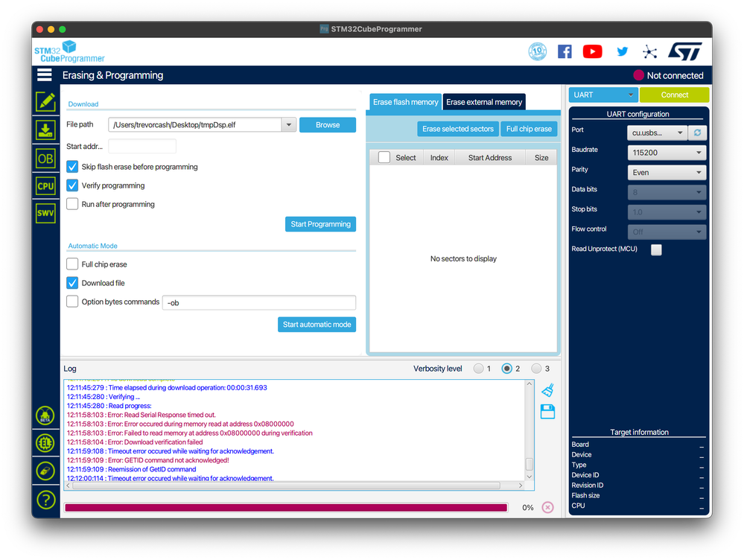
Task: Open the eraser sidebar icon
Action: pyautogui.click(x=45, y=471)
